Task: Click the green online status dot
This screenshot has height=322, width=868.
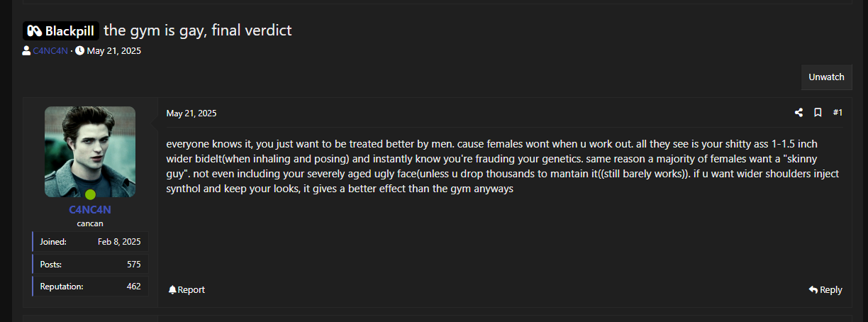Action: point(90,194)
